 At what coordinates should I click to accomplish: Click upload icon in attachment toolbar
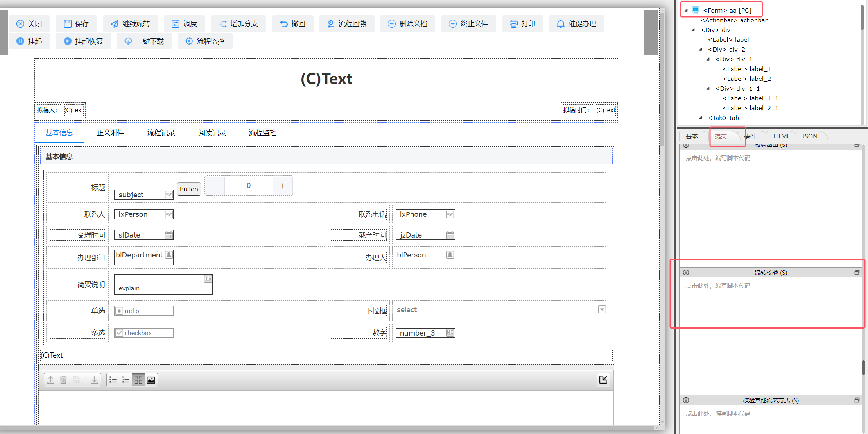click(x=51, y=380)
